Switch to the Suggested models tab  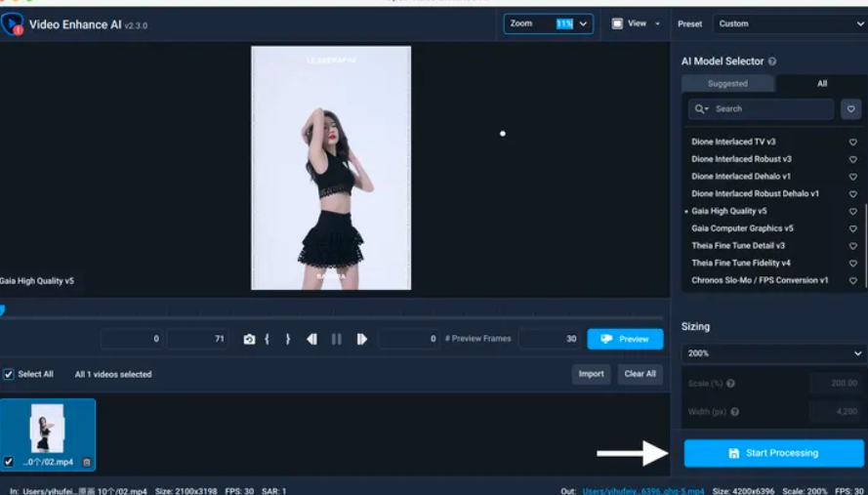click(727, 84)
